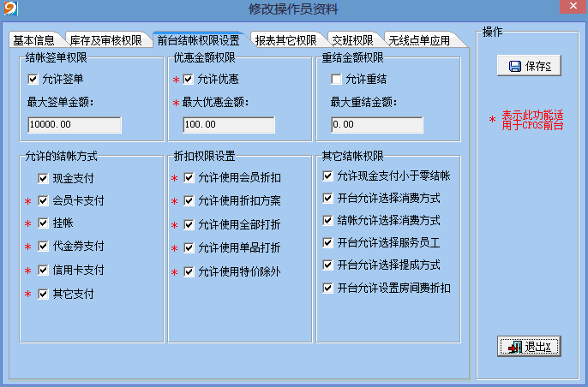Image resolution: width=588 pixels, height=387 pixels.
Task: Open the 交班权限 tab
Action: pyautogui.click(x=352, y=40)
